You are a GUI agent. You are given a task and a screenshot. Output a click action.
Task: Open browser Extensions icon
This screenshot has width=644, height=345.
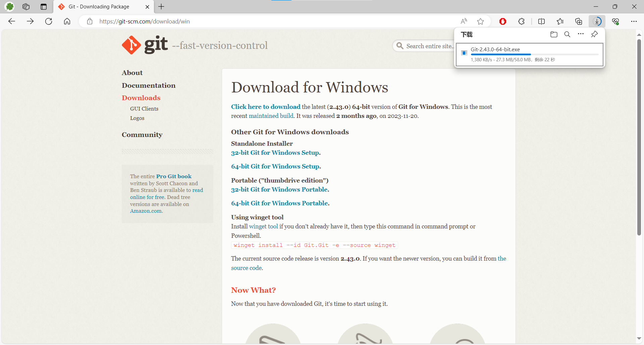521,21
